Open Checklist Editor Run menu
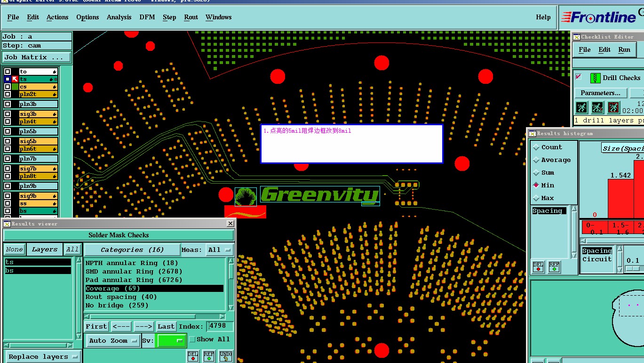 (x=624, y=49)
